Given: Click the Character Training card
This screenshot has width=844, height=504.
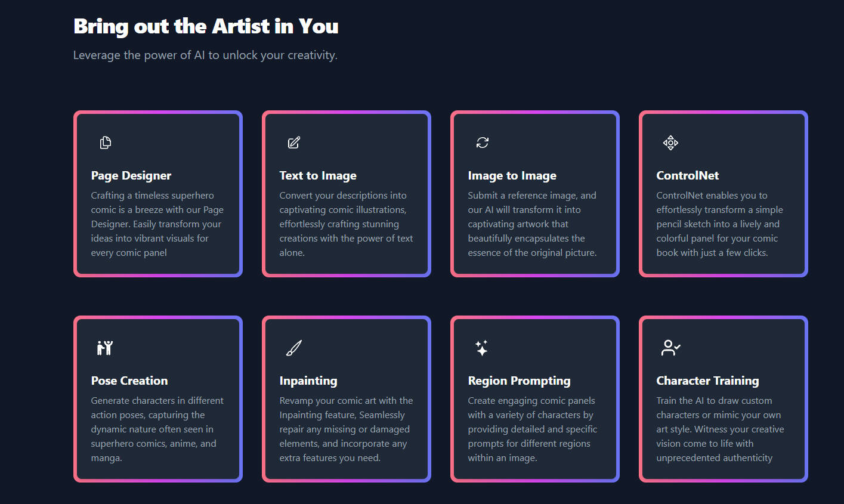Looking at the screenshot, I should [723, 399].
